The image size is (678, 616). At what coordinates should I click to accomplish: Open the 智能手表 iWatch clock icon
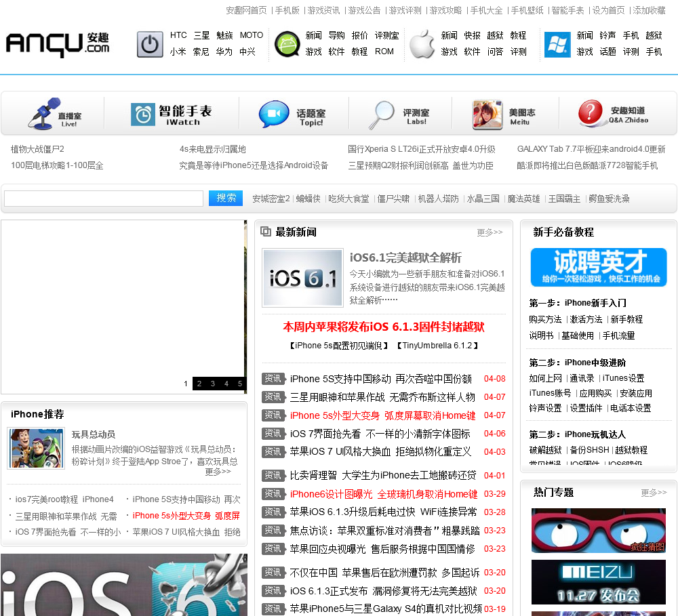click(x=142, y=115)
